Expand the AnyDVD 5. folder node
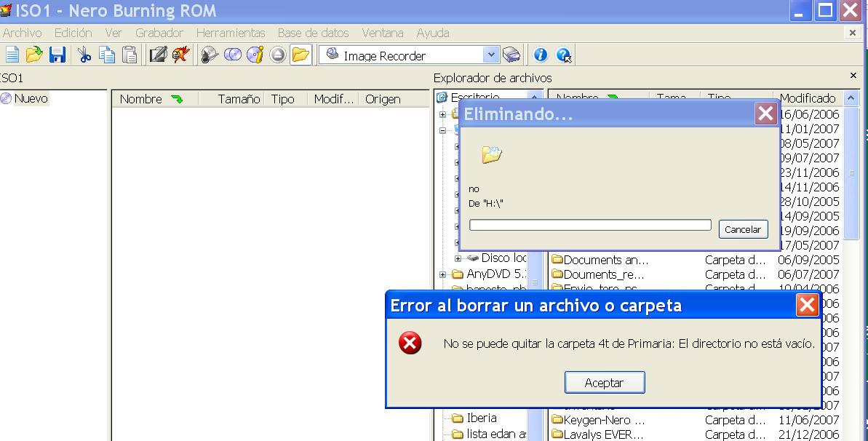Image resolution: width=868 pixels, height=441 pixels. pos(443,274)
